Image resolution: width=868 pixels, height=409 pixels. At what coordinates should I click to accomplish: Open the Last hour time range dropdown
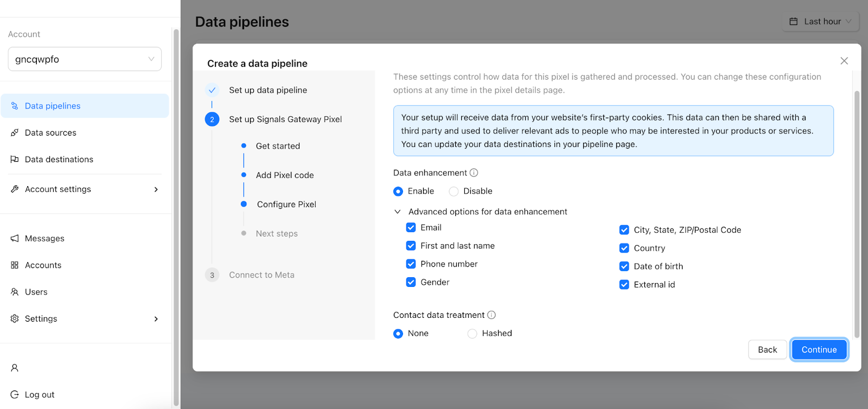(x=821, y=22)
